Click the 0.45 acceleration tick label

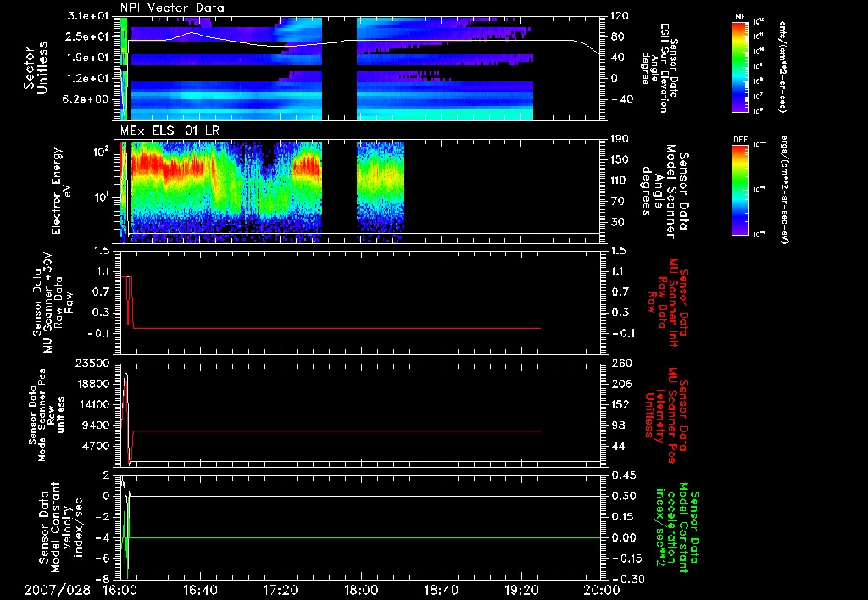pos(623,475)
